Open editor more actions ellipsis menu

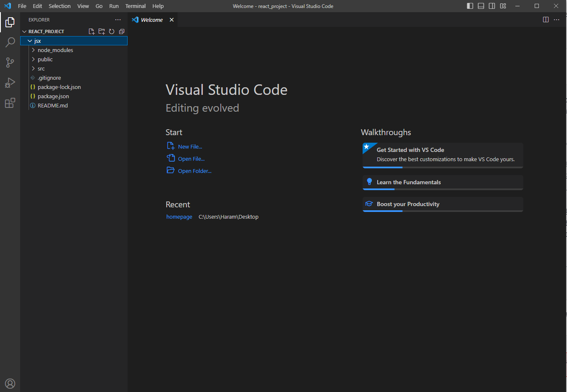click(x=557, y=20)
